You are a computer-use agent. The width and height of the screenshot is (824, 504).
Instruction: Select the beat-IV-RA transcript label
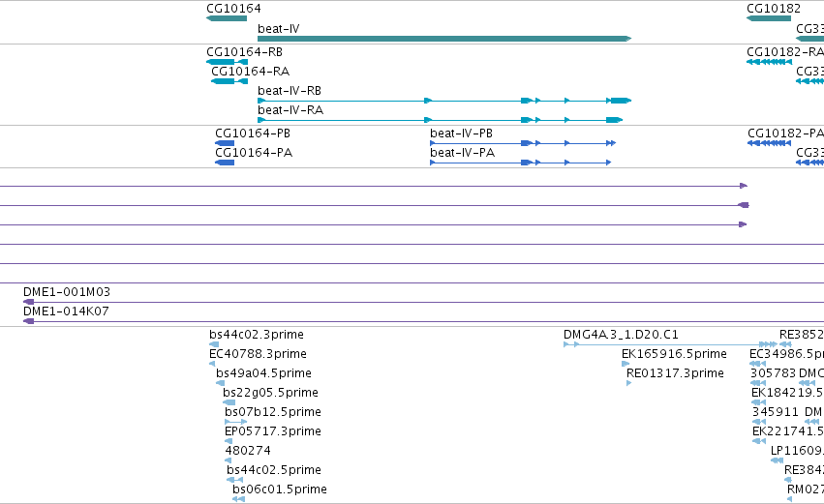(290, 110)
